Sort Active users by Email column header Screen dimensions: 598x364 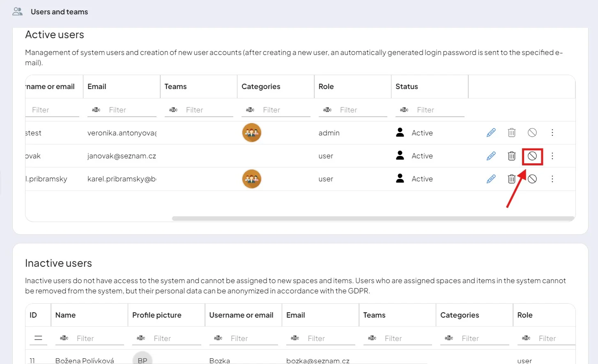(122, 87)
